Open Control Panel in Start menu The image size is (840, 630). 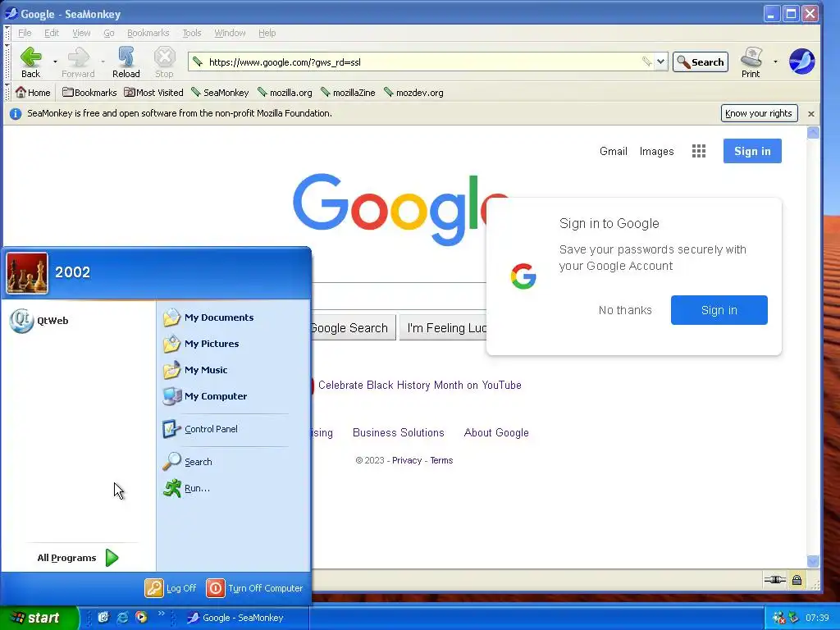tap(200, 428)
